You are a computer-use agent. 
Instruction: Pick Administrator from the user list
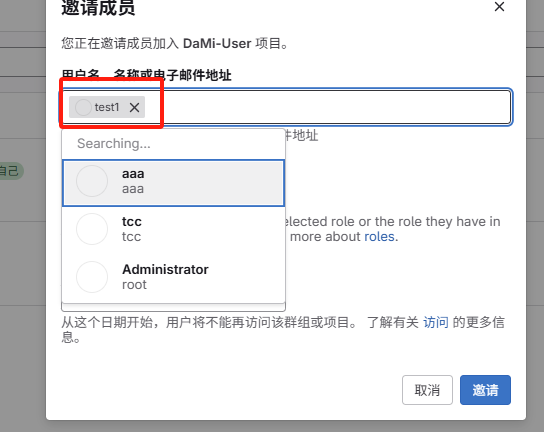[x=173, y=277]
